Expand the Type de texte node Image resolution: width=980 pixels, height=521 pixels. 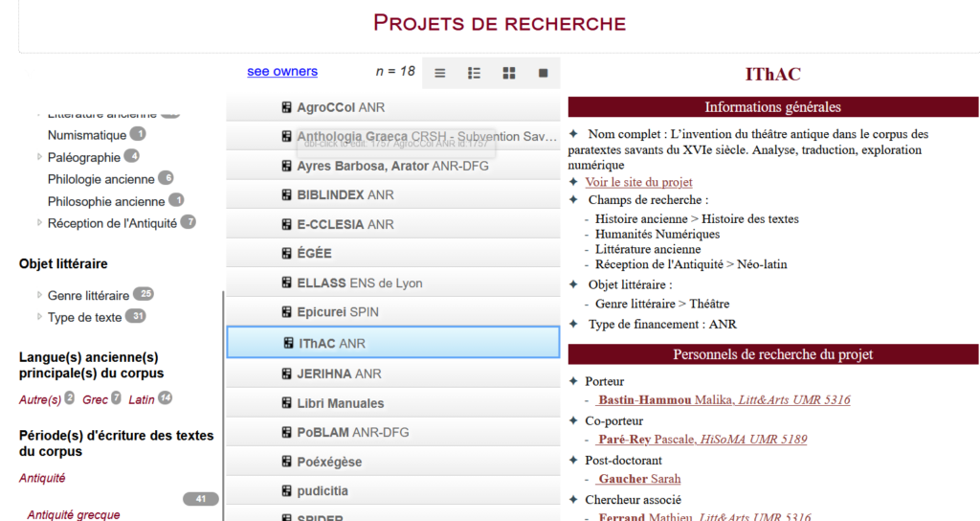[x=39, y=316]
